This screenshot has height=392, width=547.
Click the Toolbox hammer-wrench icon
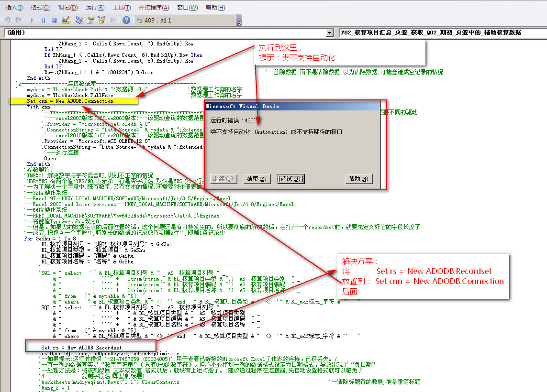(113, 20)
